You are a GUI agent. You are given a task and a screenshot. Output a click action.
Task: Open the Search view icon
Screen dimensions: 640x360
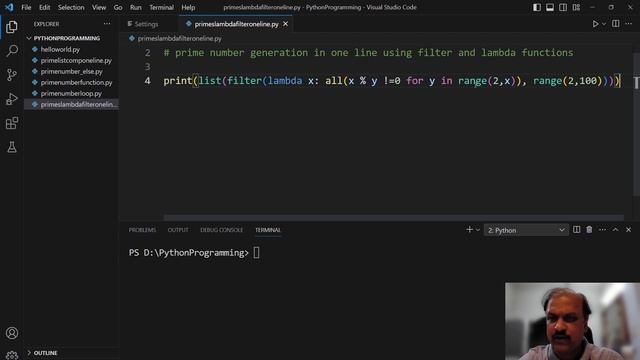tap(12, 51)
